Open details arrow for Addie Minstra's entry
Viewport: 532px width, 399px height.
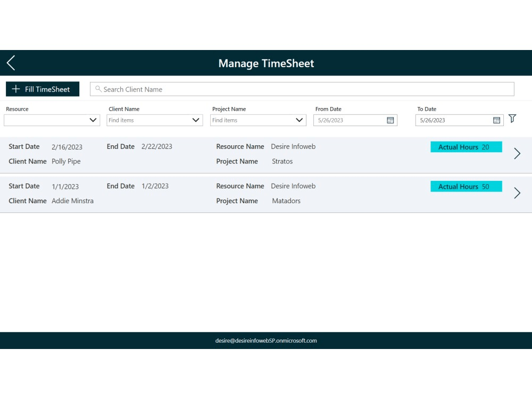coord(517,193)
